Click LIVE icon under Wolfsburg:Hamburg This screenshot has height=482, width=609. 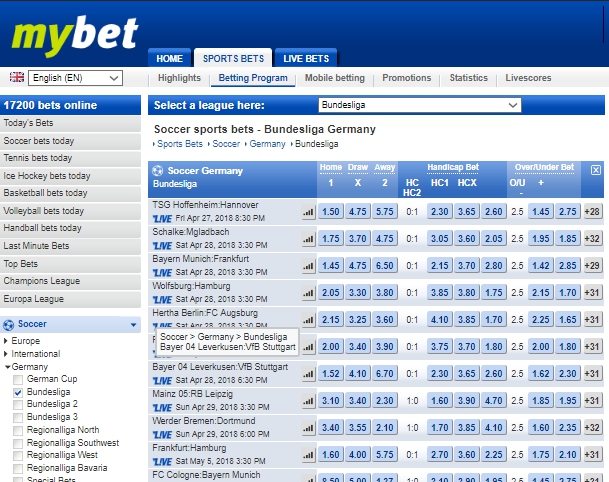coord(162,299)
